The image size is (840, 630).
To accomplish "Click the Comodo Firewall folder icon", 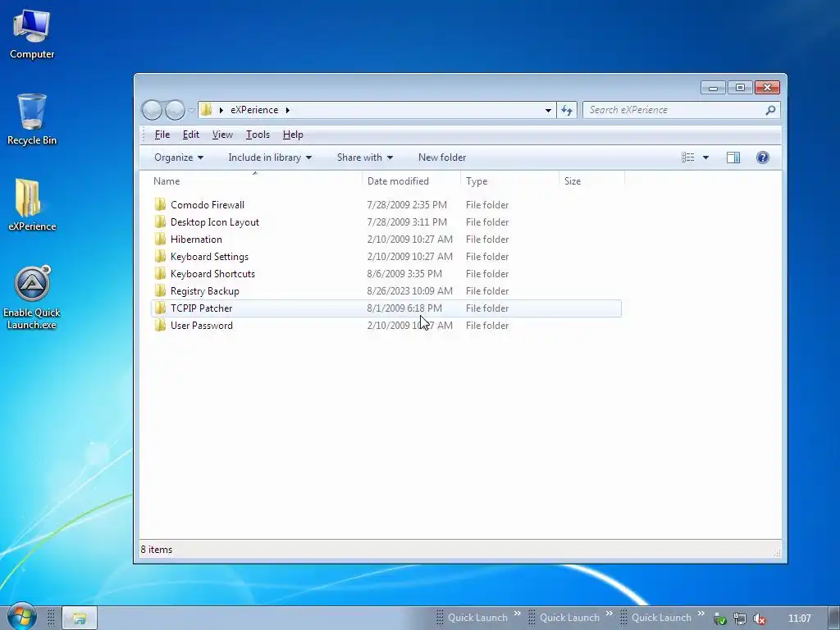I will [160, 204].
